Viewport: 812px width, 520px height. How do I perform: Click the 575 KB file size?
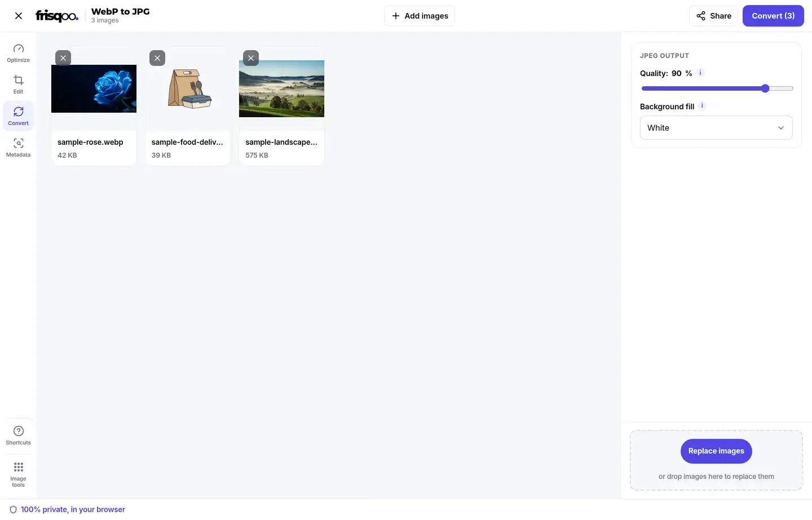click(x=257, y=155)
